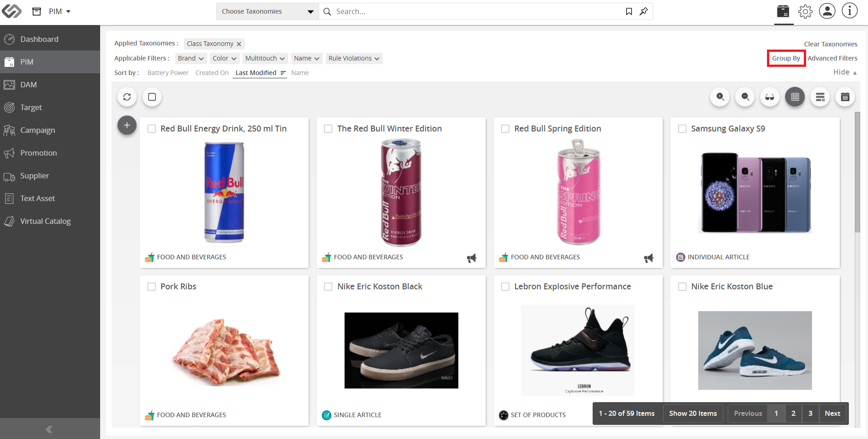Click the PIM module archive icon in the header
The width and height of the screenshot is (868, 439).
37,11
